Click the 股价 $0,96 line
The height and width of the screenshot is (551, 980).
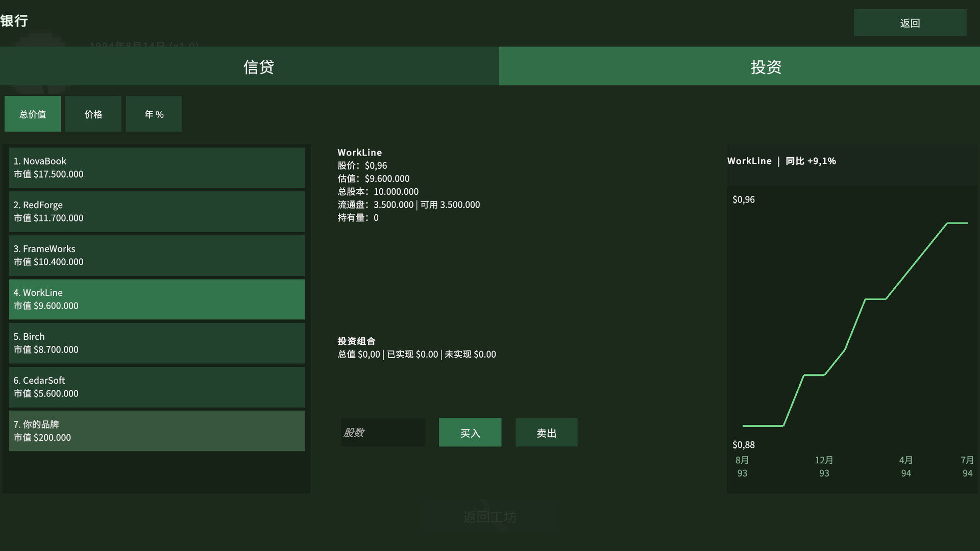(x=362, y=166)
